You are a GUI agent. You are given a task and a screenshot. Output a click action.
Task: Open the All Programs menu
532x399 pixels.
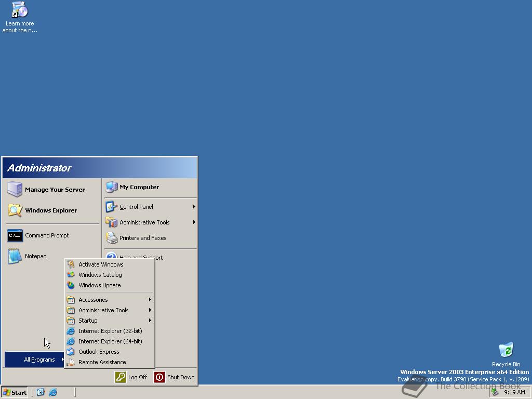click(35, 360)
